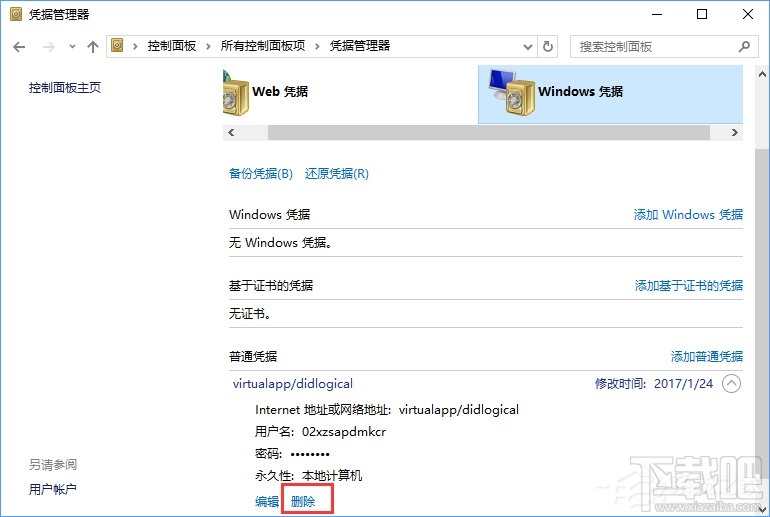Screen dimensions: 770x517
Task: Click 无 Windows 凭据。 text
Action: pyautogui.click(x=280, y=243)
